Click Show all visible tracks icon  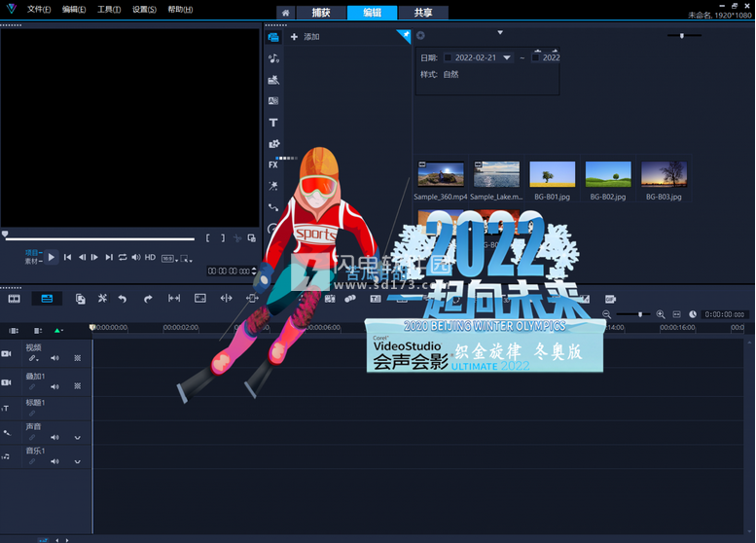pos(14,331)
